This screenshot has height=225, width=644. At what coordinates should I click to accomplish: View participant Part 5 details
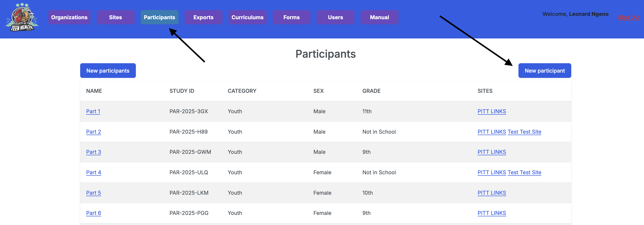click(94, 193)
